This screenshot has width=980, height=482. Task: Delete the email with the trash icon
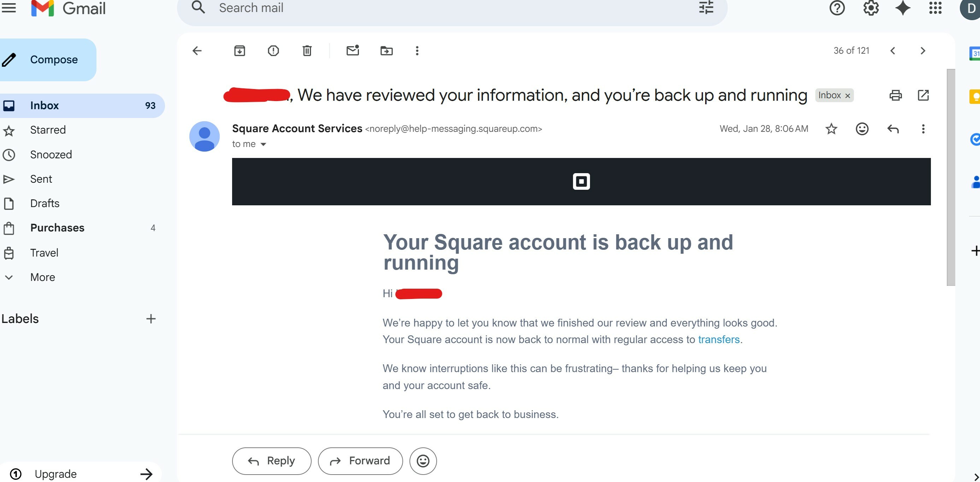tap(307, 51)
